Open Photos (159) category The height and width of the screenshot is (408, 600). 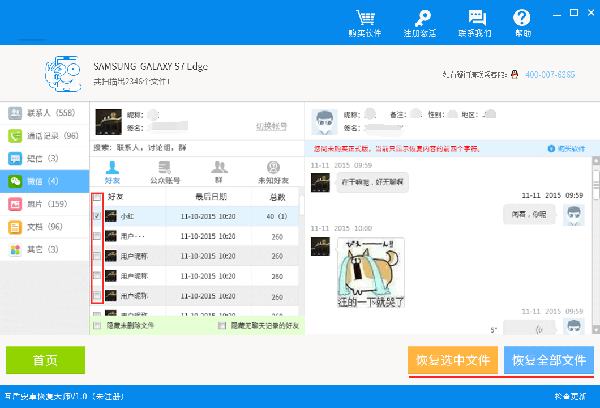(x=44, y=204)
